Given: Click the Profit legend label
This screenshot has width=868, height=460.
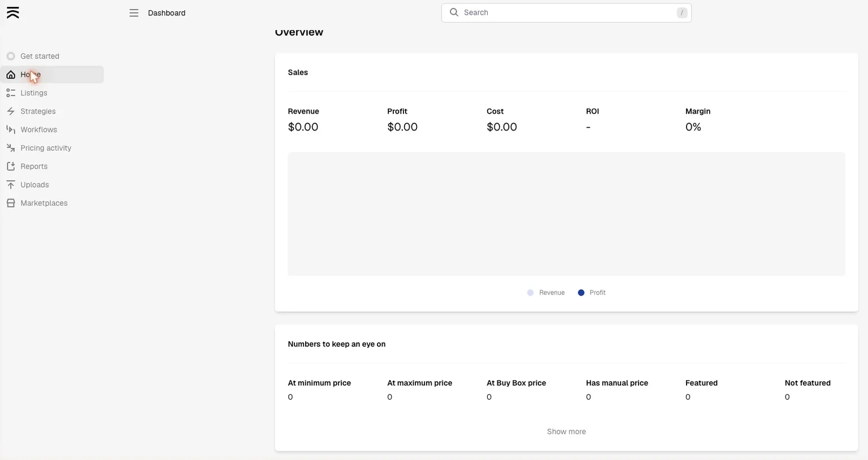Looking at the screenshot, I should (x=597, y=293).
